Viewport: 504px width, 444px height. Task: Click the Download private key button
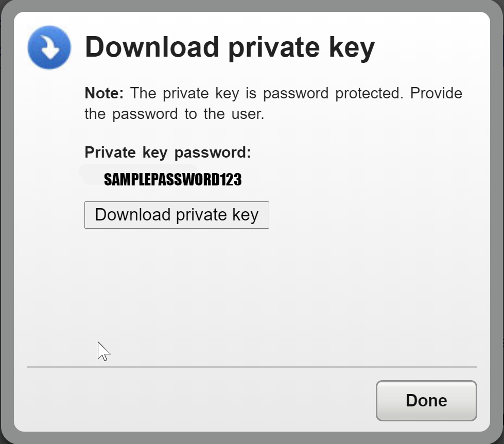[177, 215]
